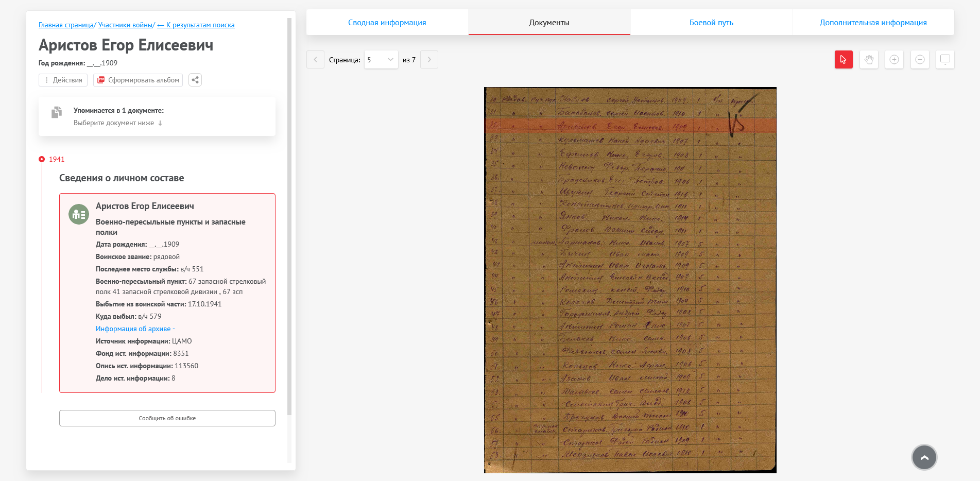Click the 1941 timeline marker

point(42,159)
